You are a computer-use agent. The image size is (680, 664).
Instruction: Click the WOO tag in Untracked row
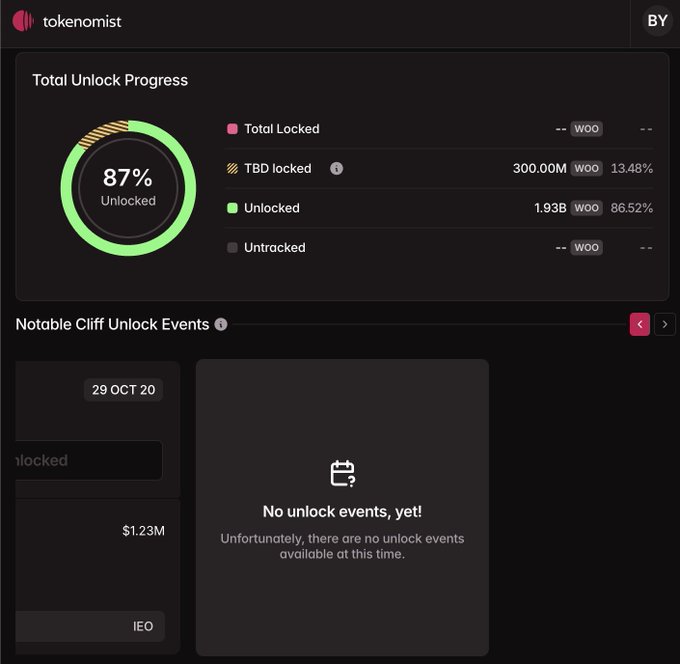(586, 247)
